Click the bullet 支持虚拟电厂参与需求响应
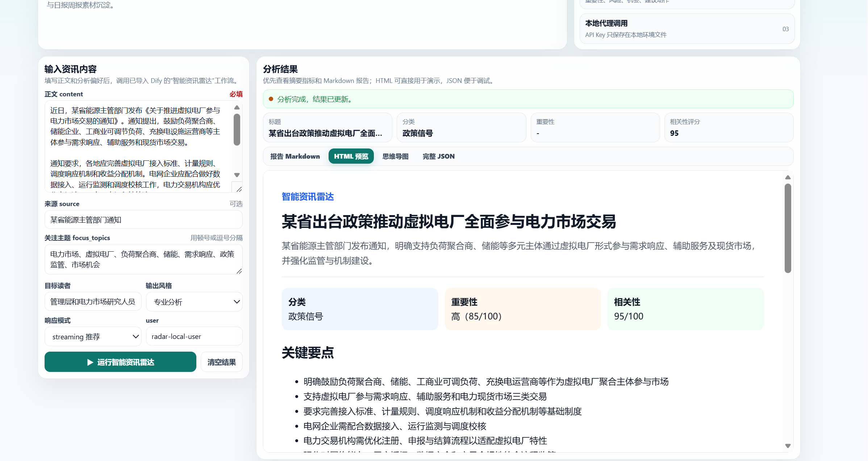The image size is (868, 461). pyautogui.click(x=425, y=397)
